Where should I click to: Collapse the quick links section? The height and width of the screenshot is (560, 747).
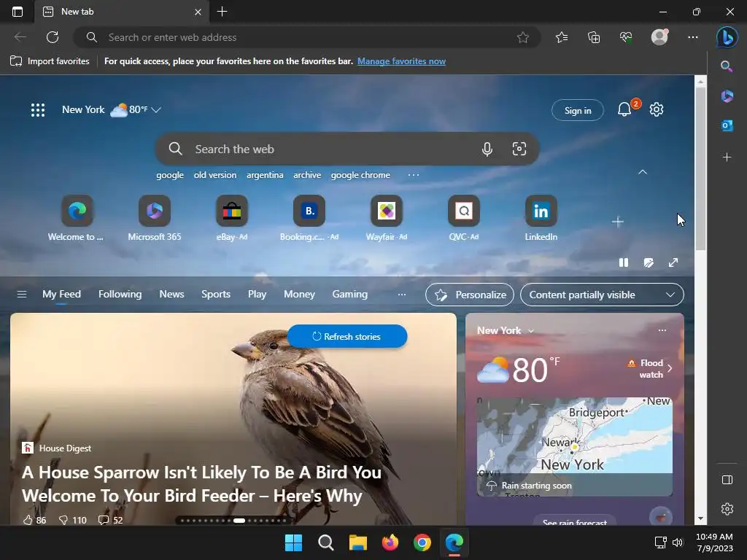tap(643, 172)
